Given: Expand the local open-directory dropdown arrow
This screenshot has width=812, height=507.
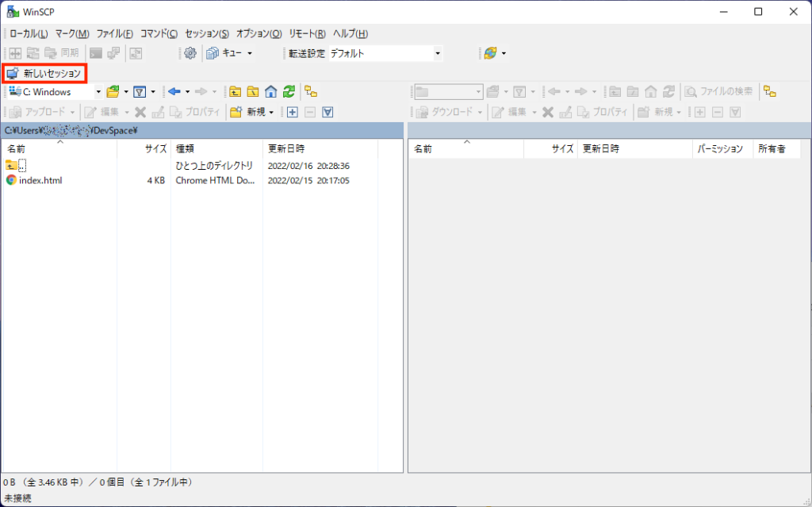Looking at the screenshot, I should point(126,92).
